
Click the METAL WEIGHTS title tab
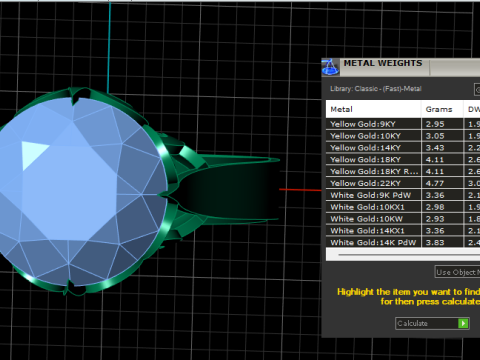coord(383,63)
